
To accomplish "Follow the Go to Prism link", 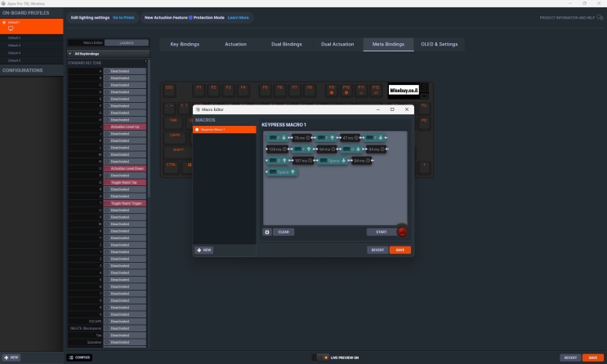I will pos(123,17).
